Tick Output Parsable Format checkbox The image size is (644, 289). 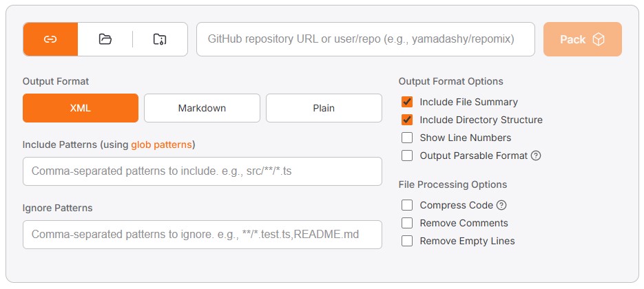(x=407, y=156)
